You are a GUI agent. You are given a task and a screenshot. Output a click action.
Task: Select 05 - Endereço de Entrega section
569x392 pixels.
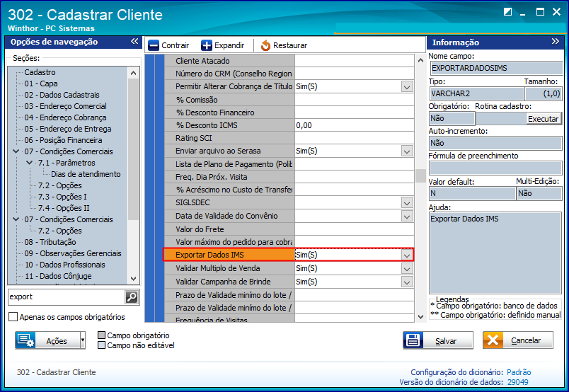pos(68,129)
